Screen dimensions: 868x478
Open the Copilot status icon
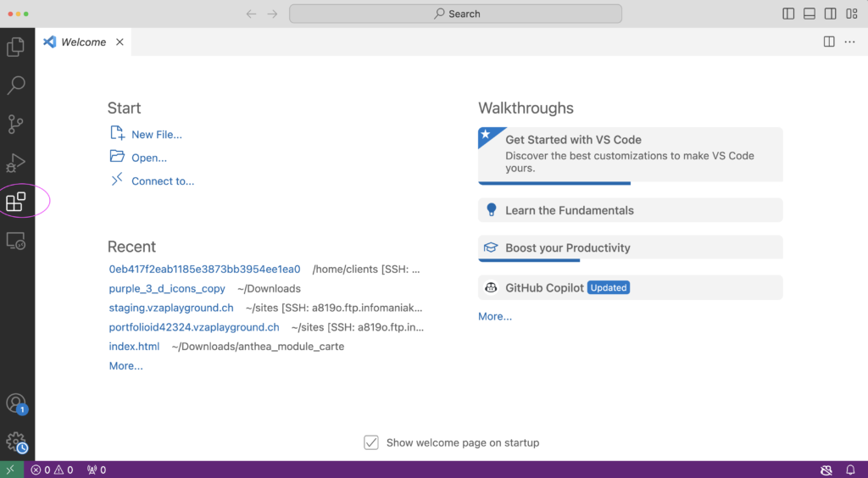pos(826,470)
